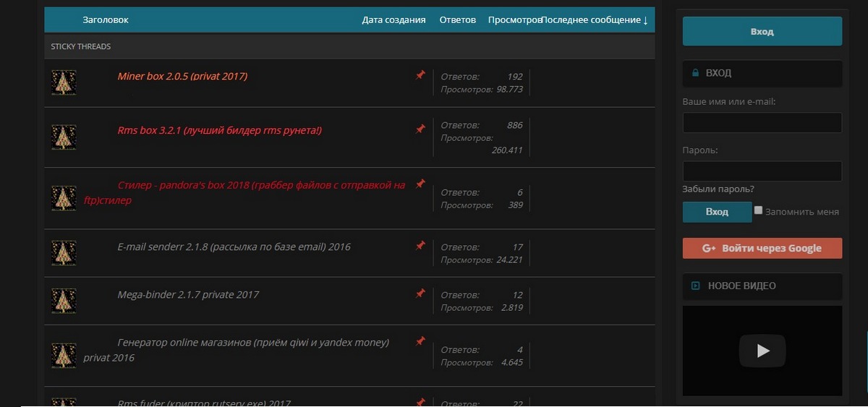Click the Заголовок column header
Viewport: 868px width, 407px height.
pos(106,20)
